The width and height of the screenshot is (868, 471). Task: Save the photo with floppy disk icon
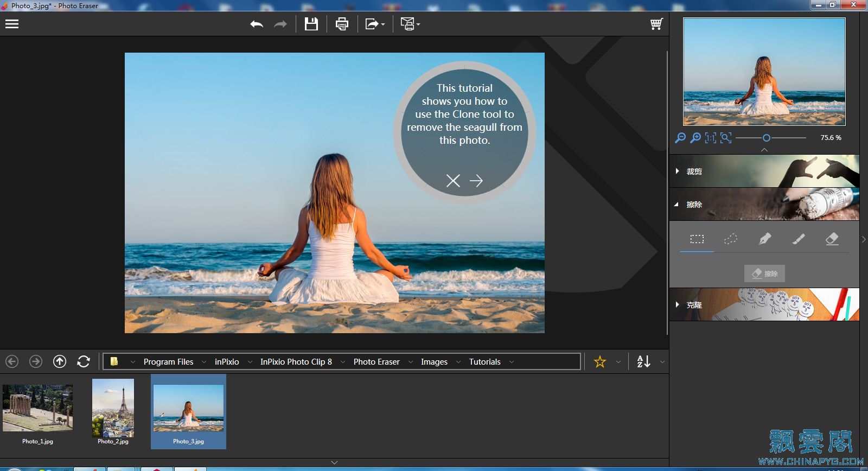311,24
